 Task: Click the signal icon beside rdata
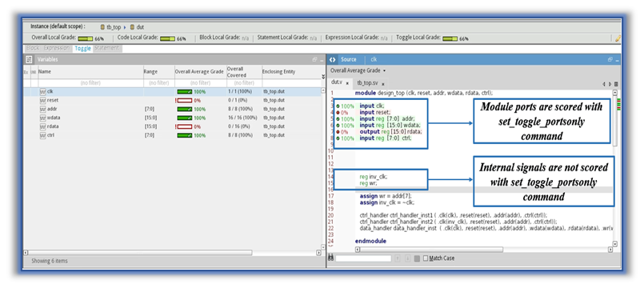42,126
